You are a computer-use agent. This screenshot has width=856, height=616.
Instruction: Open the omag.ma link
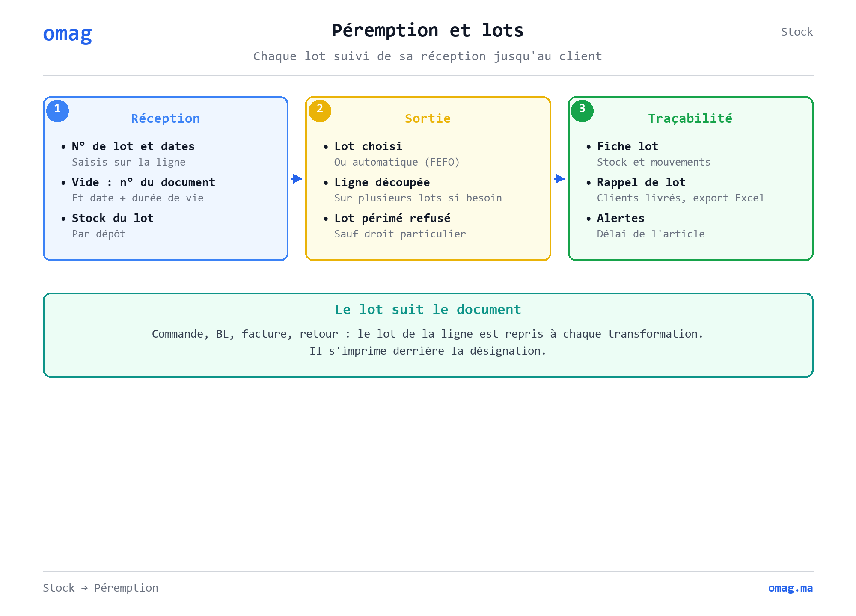click(x=790, y=588)
